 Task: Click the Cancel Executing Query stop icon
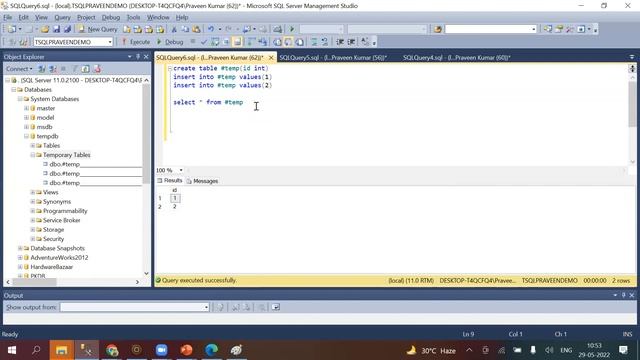click(193, 42)
